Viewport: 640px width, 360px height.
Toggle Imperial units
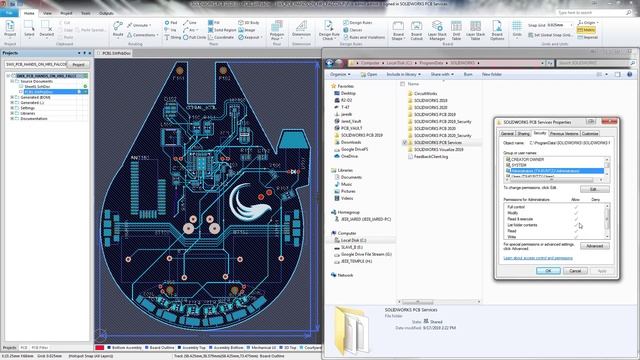[x=588, y=37]
